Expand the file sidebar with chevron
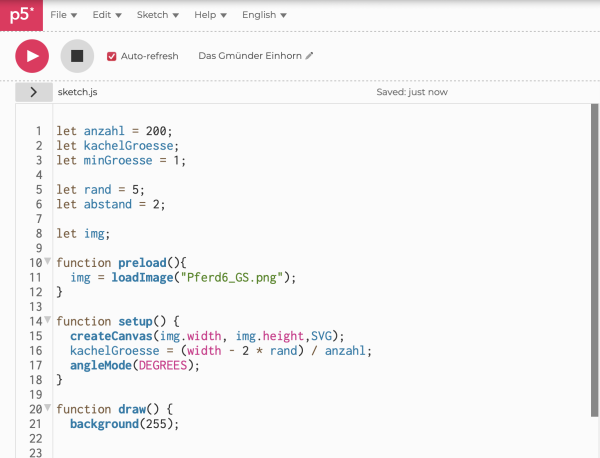The height and width of the screenshot is (458, 600). [x=33, y=92]
